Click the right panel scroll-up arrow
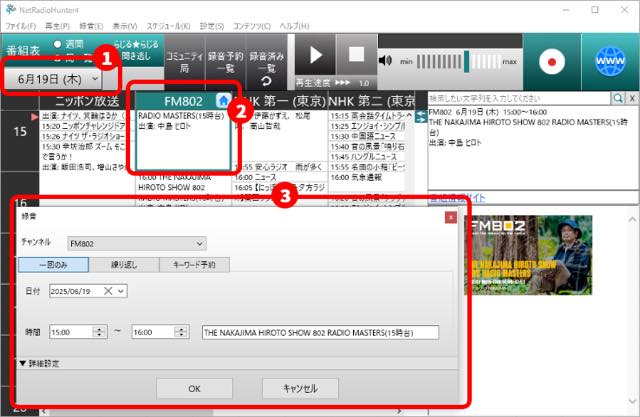This screenshot has width=640, height=417. pyautogui.click(x=632, y=220)
